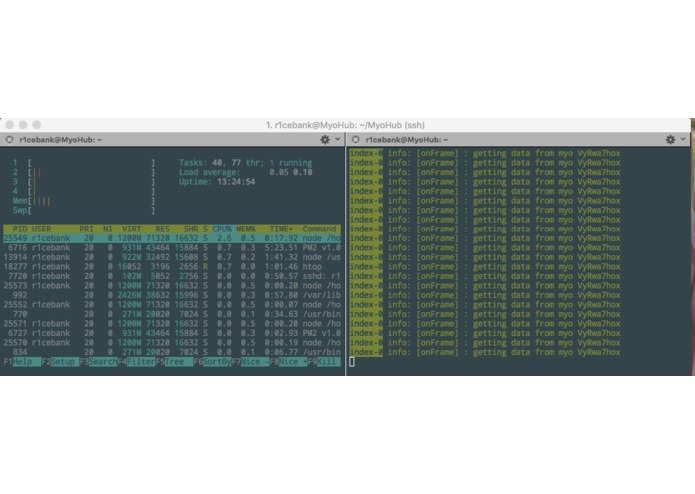
Task: Click the terminal cursor in the right pane
Action: pos(352,362)
